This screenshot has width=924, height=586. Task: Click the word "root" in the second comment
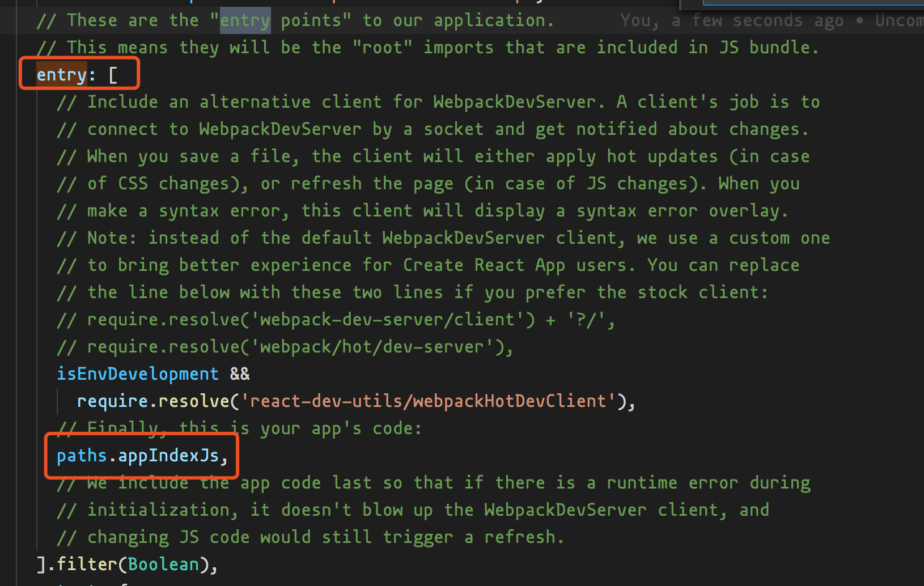click(x=383, y=48)
